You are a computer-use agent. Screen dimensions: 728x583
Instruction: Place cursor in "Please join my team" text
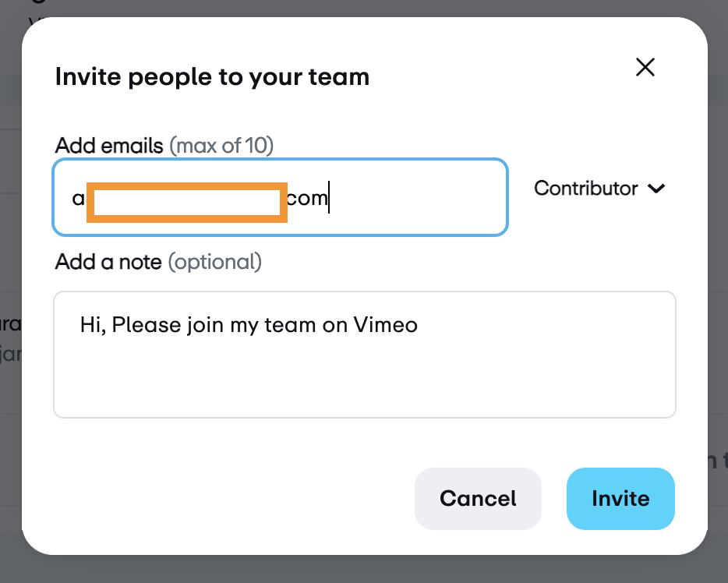(x=226, y=324)
